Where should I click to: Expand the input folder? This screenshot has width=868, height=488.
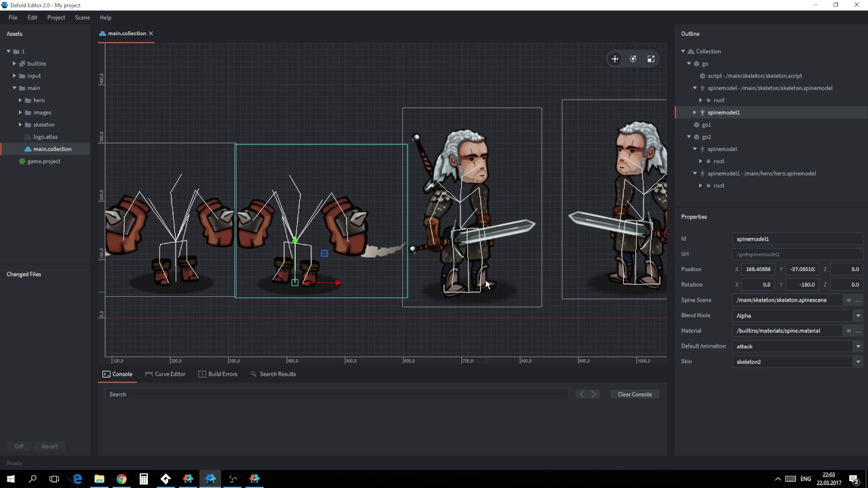coord(14,76)
